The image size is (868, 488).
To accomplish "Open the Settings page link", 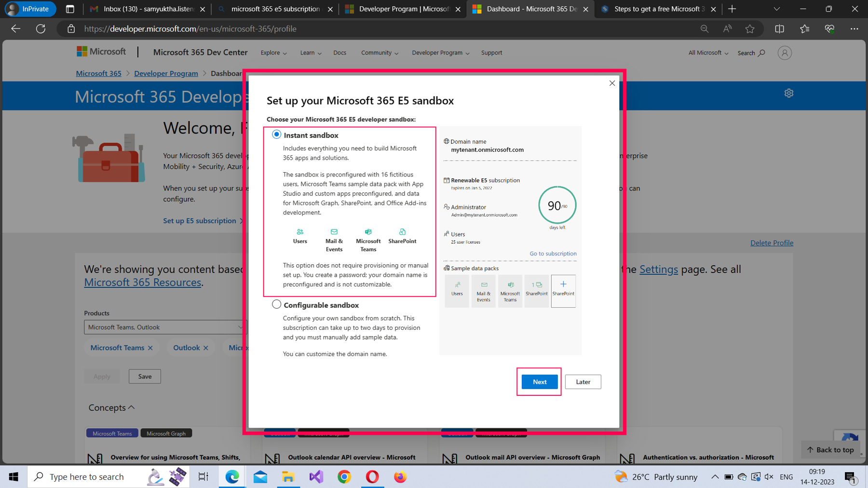I will [658, 269].
